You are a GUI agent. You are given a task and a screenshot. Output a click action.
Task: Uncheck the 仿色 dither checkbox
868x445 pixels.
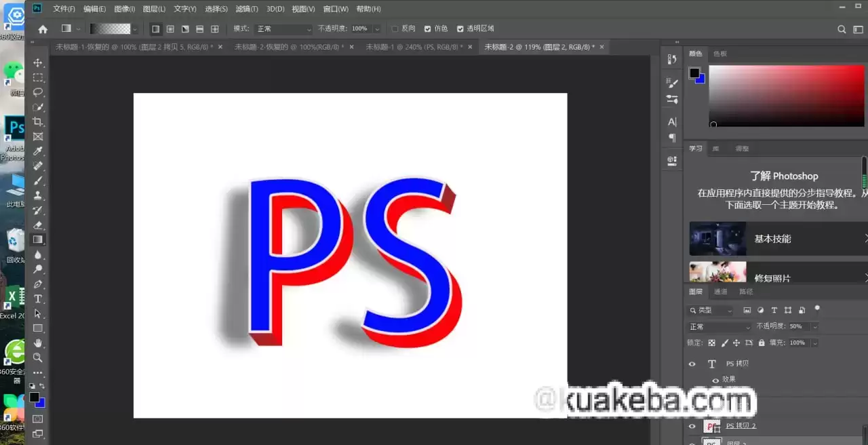427,29
